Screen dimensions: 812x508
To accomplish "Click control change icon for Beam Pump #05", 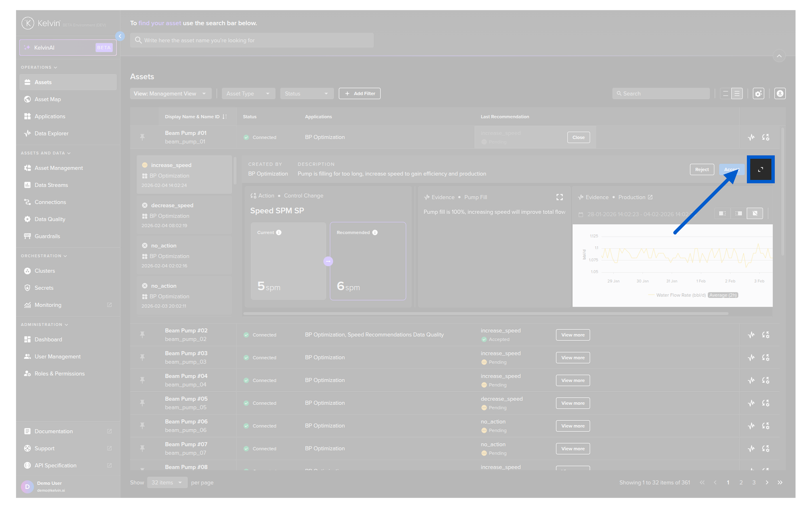I will pyautogui.click(x=765, y=403).
